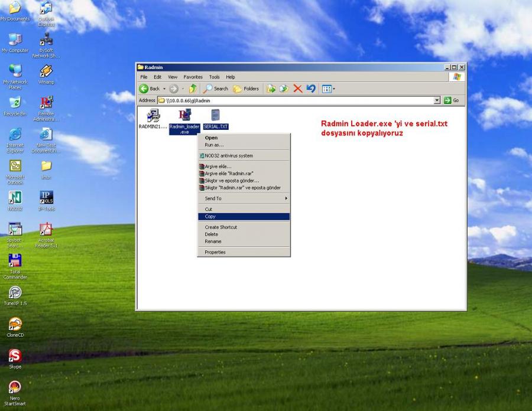Screen dimensions: 532x411
Task: Click the Undo toolbar icon
Action: pos(311,89)
